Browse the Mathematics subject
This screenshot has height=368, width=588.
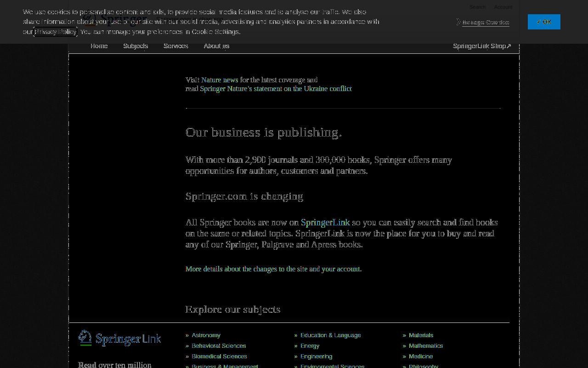tap(426, 345)
